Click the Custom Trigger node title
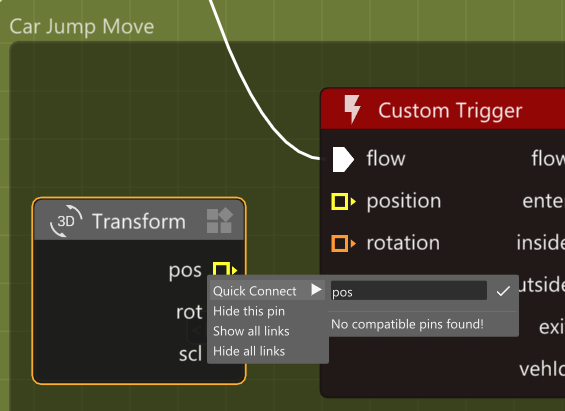This screenshot has width=565, height=411. 450,111
